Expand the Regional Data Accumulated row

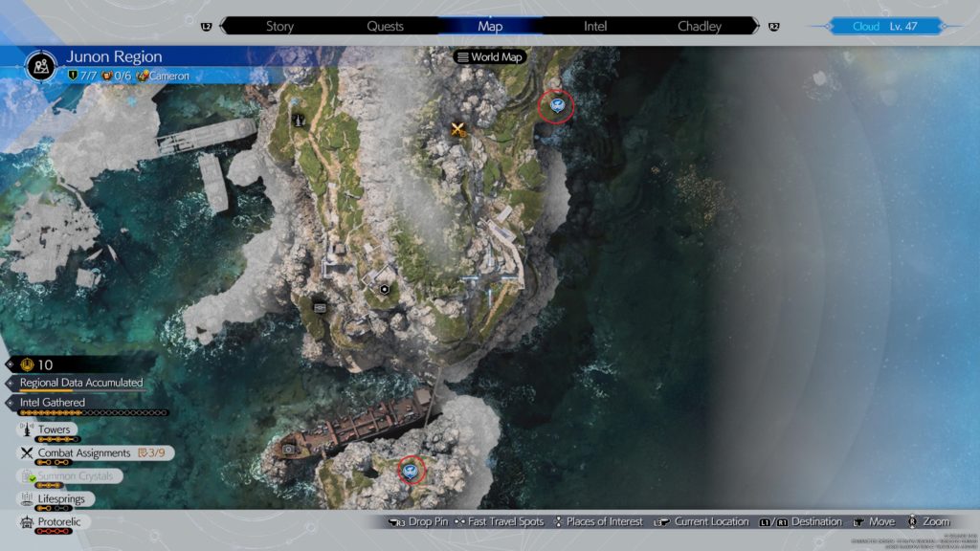click(80, 383)
